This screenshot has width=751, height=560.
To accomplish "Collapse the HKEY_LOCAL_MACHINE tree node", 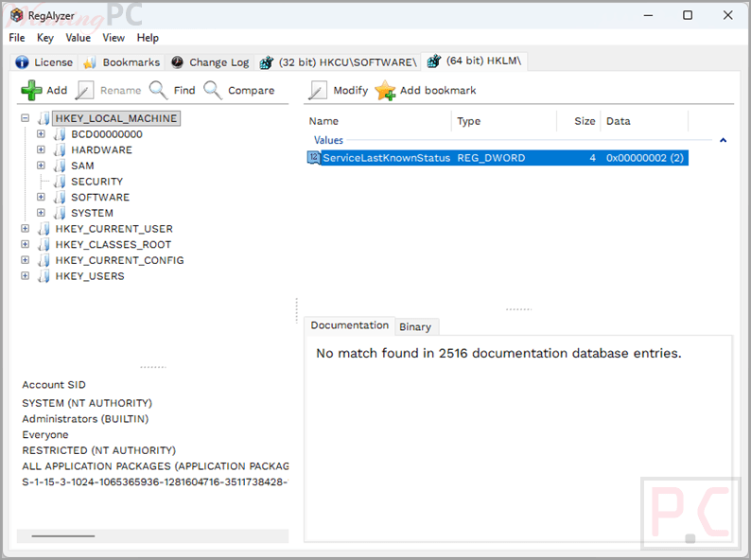I will pyautogui.click(x=25, y=118).
